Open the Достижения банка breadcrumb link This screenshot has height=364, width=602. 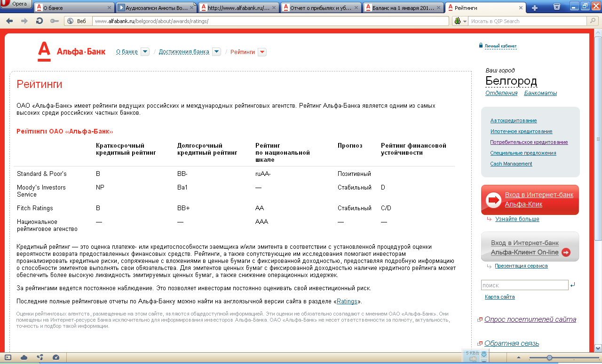tap(184, 52)
